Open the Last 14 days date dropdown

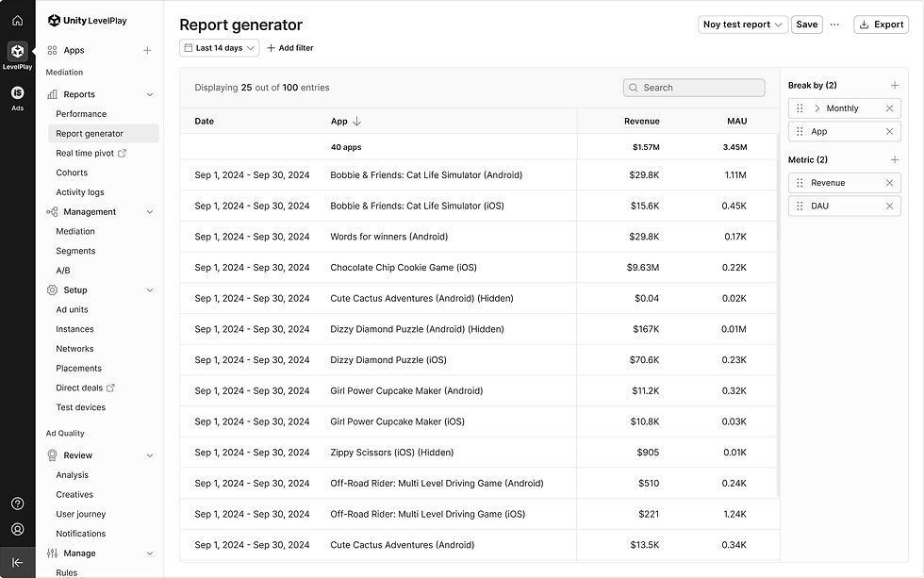pyautogui.click(x=219, y=48)
